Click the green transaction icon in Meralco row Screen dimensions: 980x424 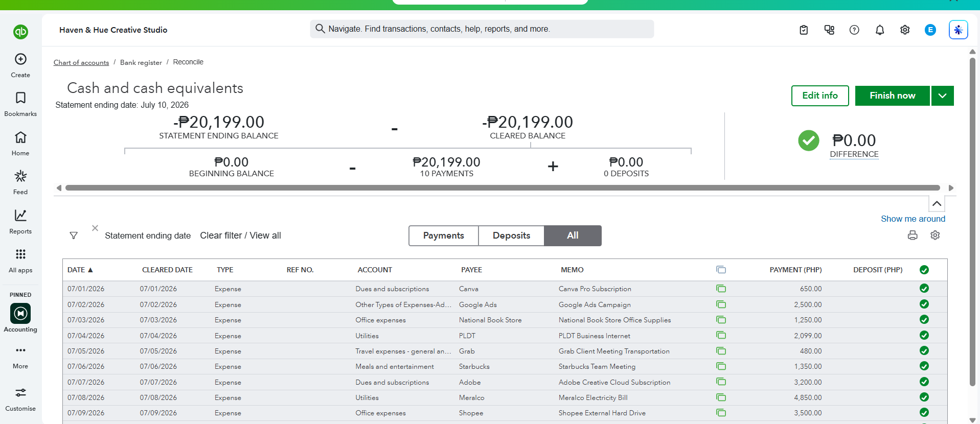click(x=721, y=397)
